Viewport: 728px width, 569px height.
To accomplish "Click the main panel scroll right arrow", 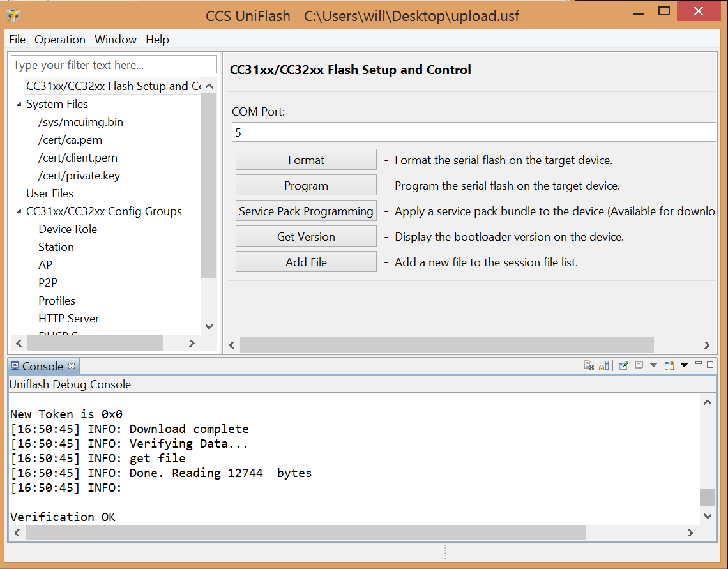I will point(707,345).
